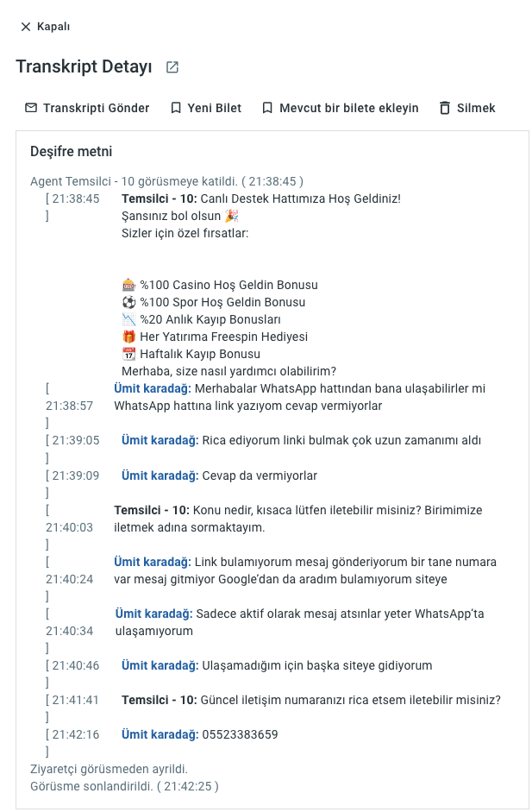Click the trash can icon beside Silmek
Viewport: 532px width, 812px height.
tap(445, 108)
